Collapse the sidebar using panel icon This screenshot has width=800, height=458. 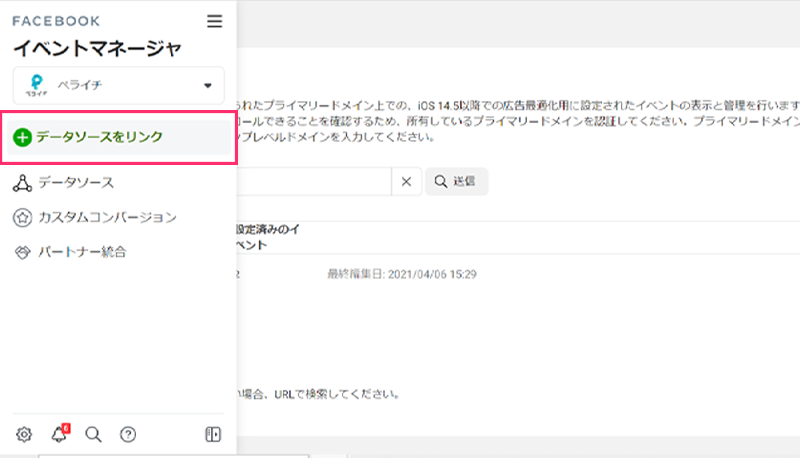pos(212,434)
